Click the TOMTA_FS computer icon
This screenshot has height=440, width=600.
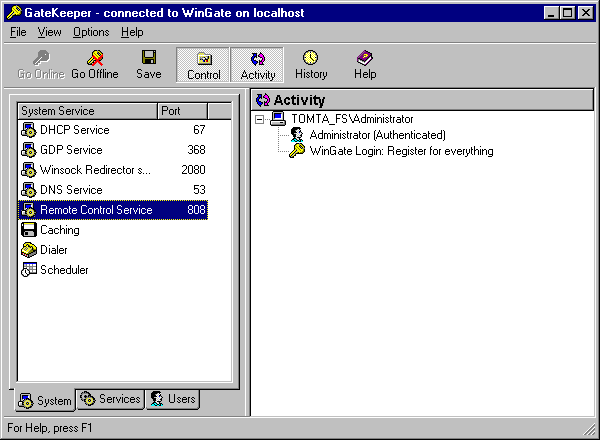point(278,119)
